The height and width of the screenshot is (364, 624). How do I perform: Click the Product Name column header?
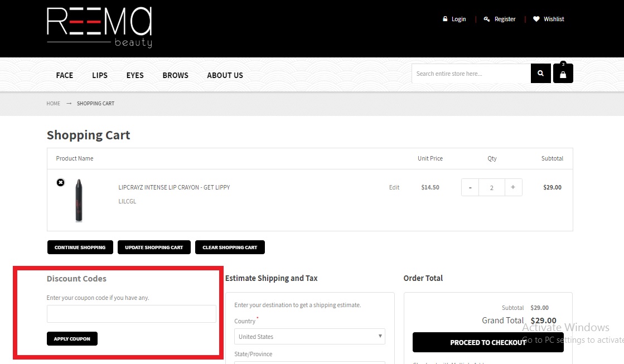click(x=74, y=158)
